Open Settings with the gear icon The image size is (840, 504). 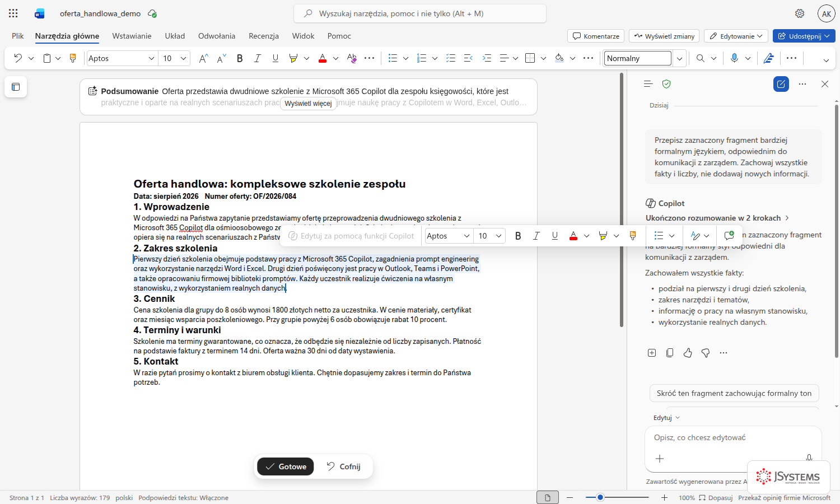(x=800, y=13)
